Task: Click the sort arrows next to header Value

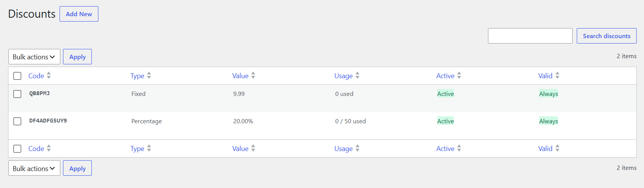Action: (253, 76)
